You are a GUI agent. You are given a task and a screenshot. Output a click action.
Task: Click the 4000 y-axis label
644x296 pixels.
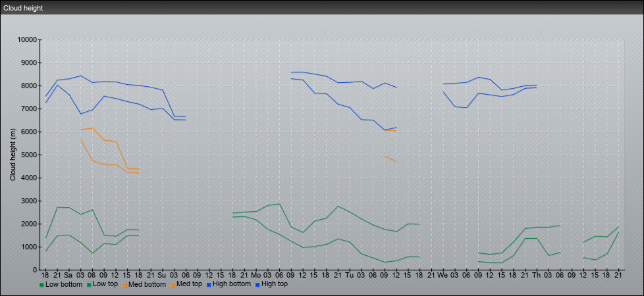pos(29,178)
